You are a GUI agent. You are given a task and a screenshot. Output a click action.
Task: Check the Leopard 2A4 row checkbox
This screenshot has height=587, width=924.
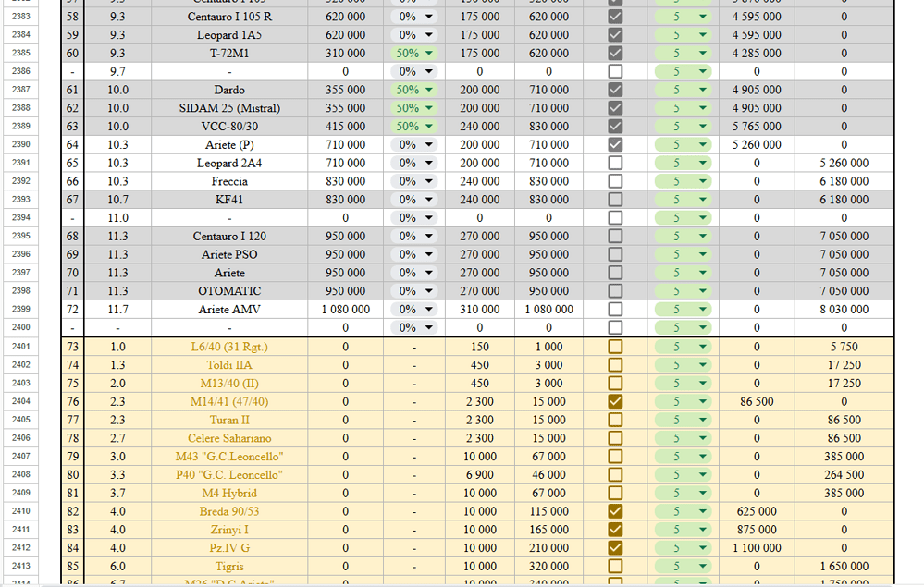[615, 163]
